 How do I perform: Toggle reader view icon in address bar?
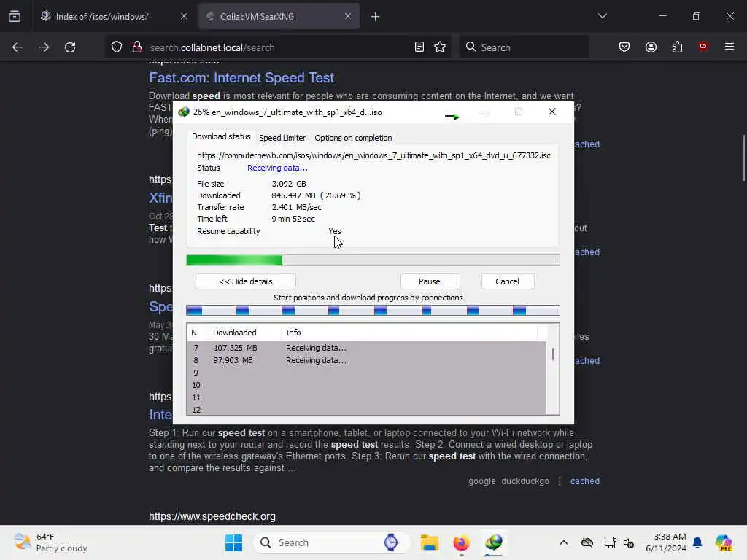[419, 47]
